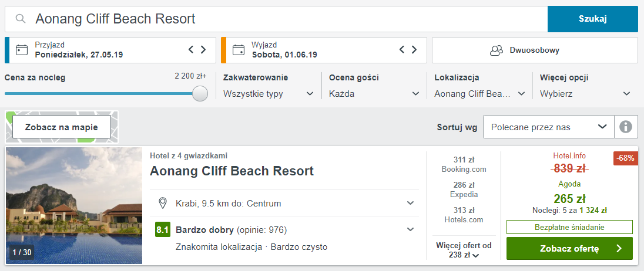Open the Ocena gości dropdown

click(374, 94)
